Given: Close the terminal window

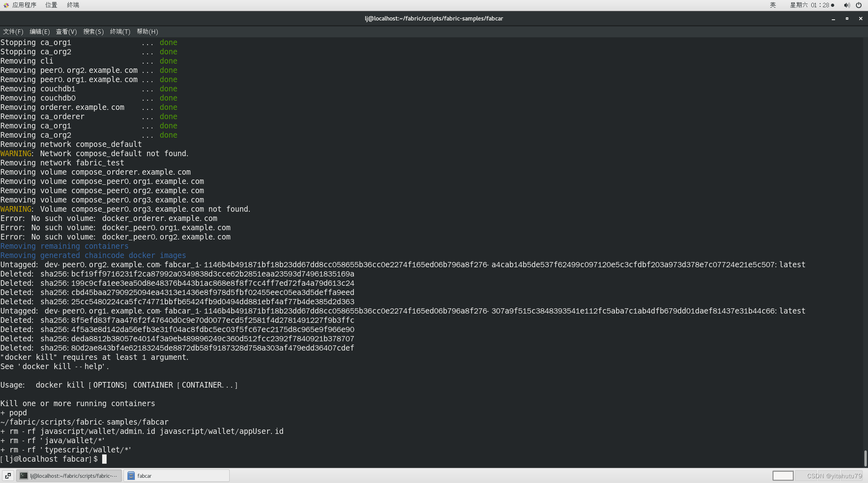Looking at the screenshot, I should (x=861, y=19).
